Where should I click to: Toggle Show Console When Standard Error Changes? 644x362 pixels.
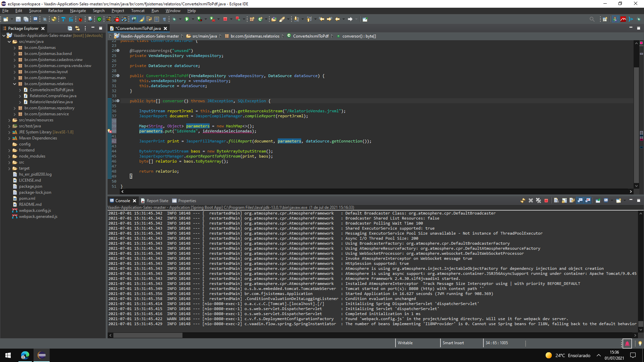pos(588,200)
